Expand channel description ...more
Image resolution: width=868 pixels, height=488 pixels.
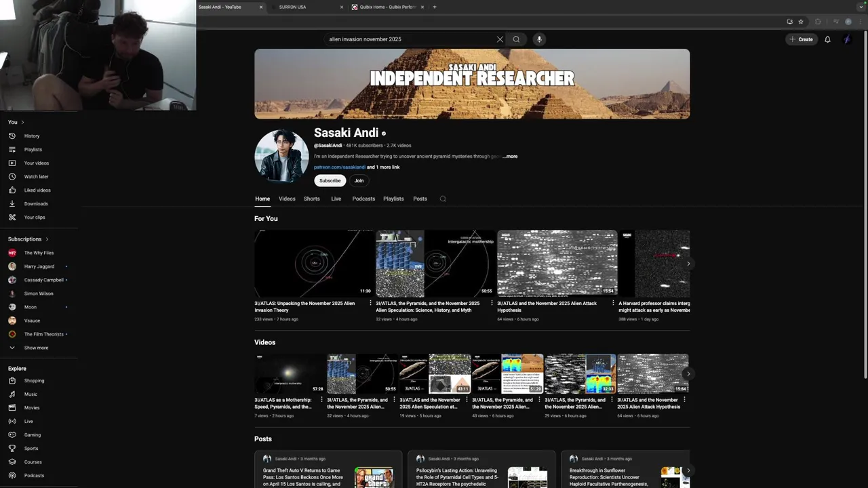(510, 157)
